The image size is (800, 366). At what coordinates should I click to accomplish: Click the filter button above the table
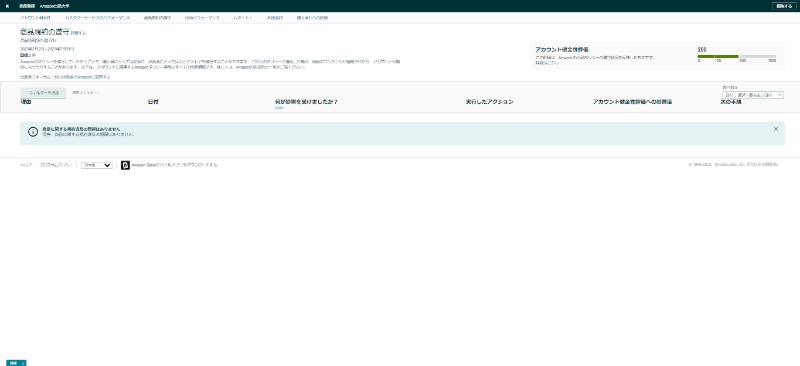(43, 93)
